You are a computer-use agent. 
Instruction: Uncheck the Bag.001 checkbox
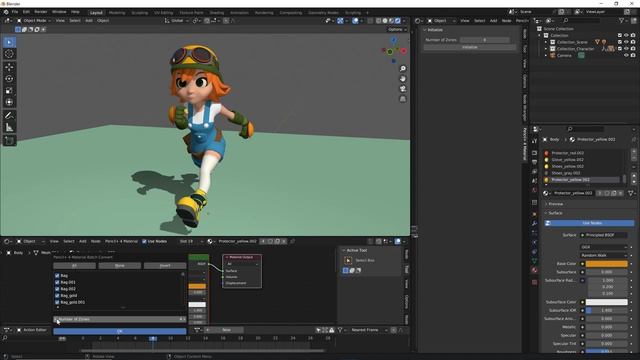pos(57,282)
